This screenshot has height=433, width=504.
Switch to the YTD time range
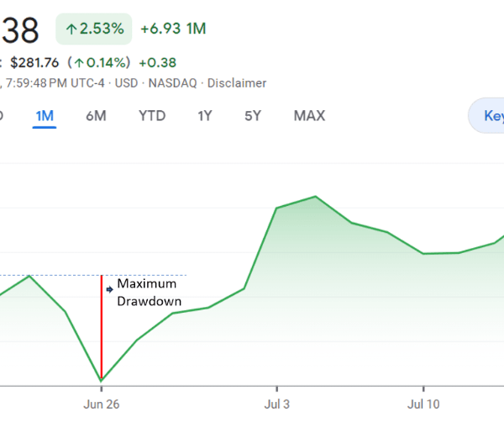152,116
